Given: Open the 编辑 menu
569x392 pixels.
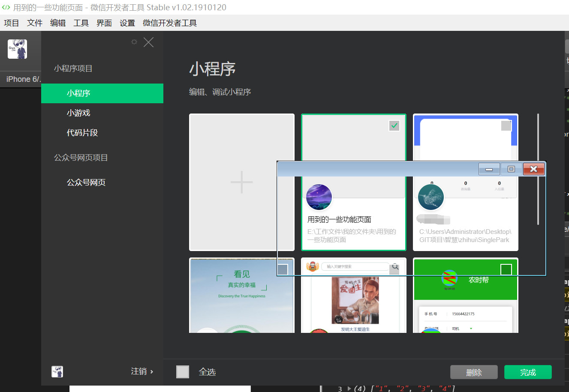Looking at the screenshot, I should coord(58,23).
